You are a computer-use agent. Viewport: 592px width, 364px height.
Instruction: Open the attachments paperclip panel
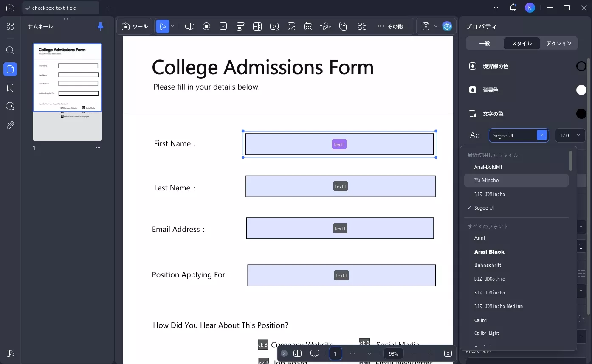[10, 125]
